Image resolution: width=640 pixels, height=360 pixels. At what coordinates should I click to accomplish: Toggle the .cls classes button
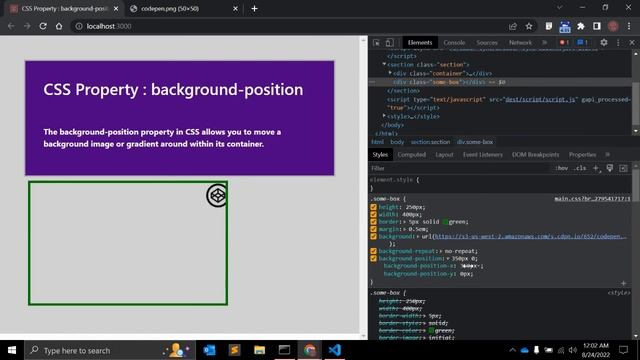tap(580, 168)
